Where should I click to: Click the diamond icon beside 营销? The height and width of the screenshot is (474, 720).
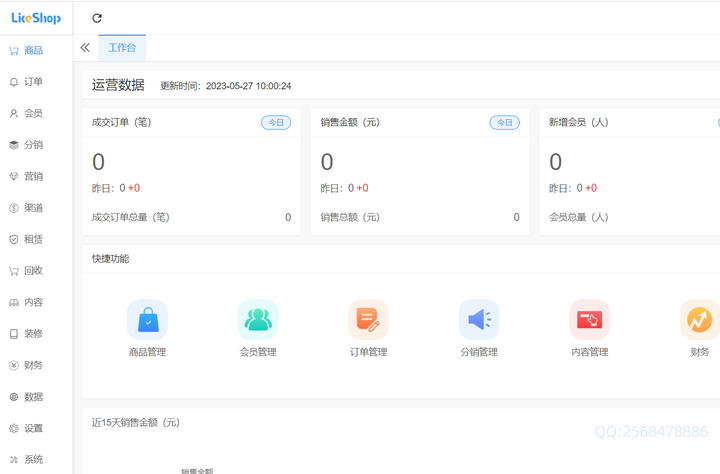[x=14, y=176]
